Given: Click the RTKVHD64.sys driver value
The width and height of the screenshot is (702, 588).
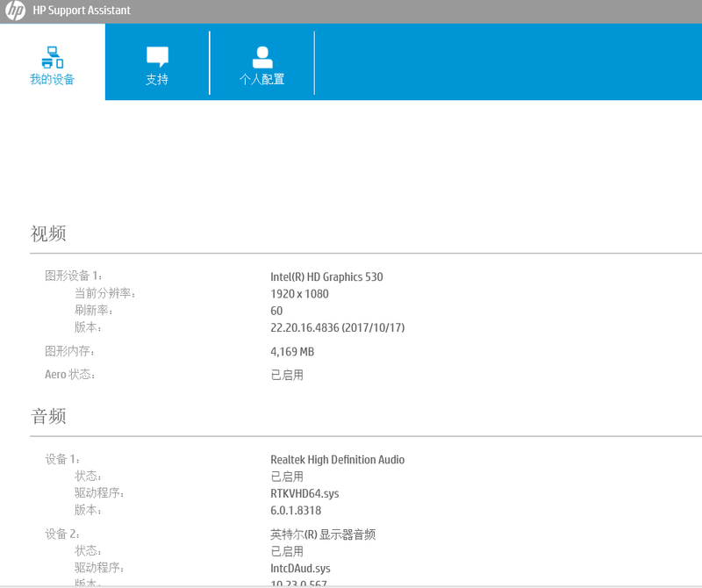Looking at the screenshot, I should point(304,493).
